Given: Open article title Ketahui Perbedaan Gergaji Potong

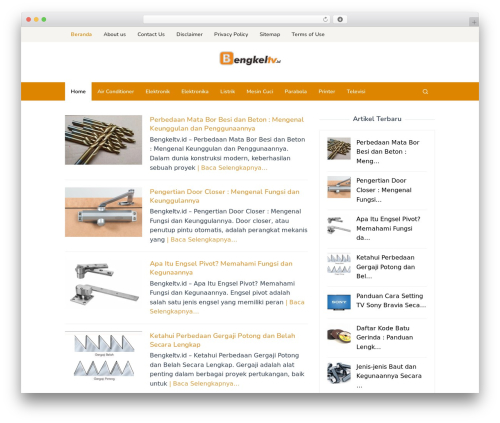Looking at the screenshot, I should coord(222,340).
